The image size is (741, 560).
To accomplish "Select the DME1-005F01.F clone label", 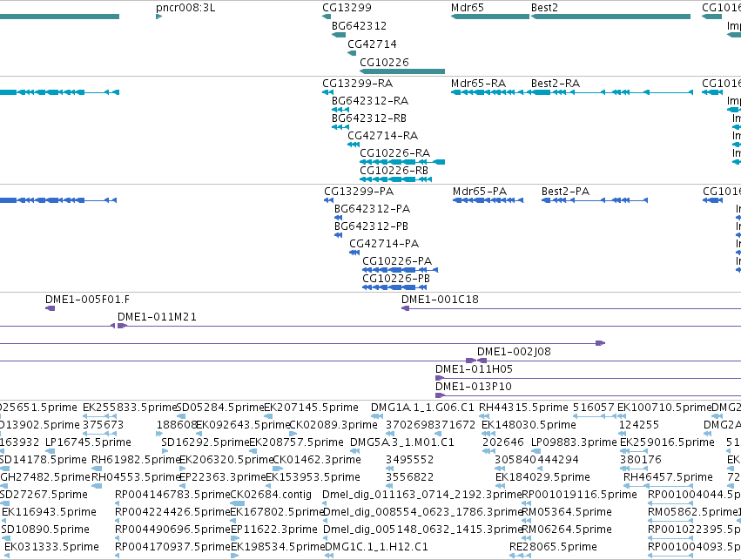I will coord(87,300).
